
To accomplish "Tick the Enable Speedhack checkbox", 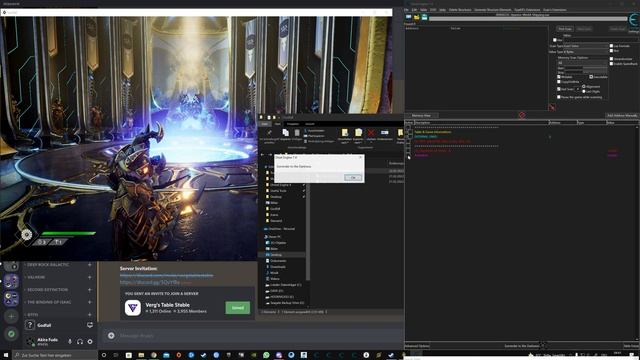I will (611, 64).
